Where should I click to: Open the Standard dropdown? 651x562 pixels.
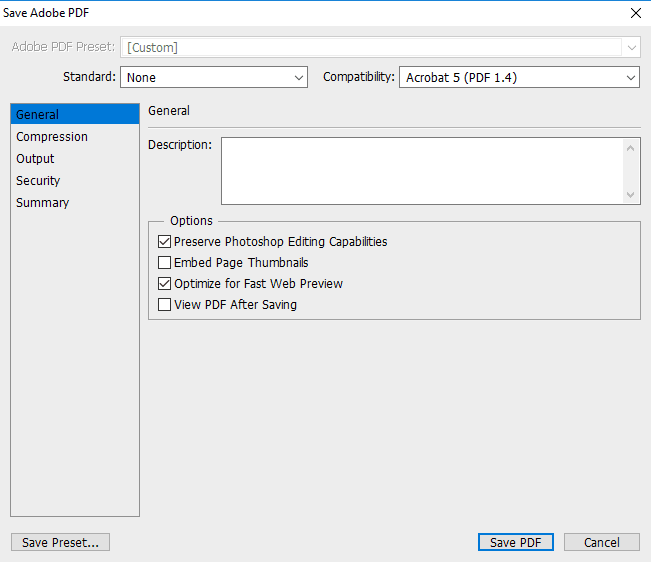[x=214, y=77]
